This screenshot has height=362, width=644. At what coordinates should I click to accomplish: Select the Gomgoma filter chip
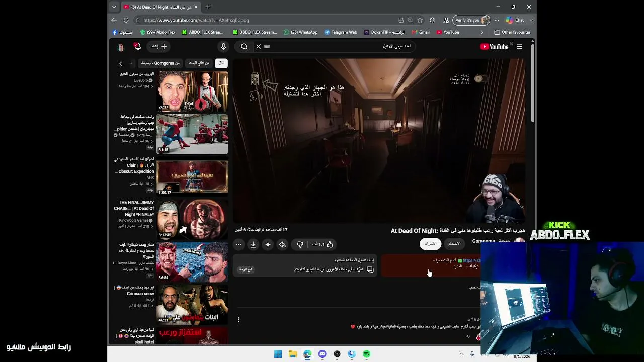(160, 63)
